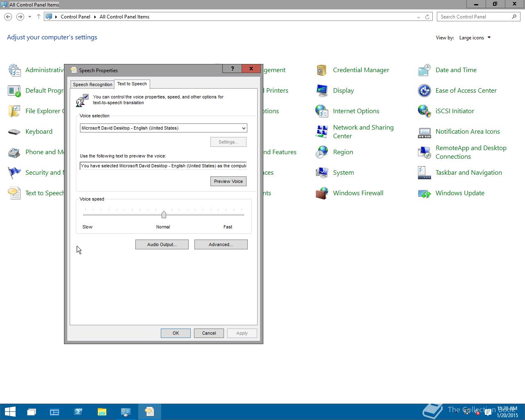The height and width of the screenshot is (420, 525).
Task: Open the Phone and Modem icon
Action: coord(14,152)
